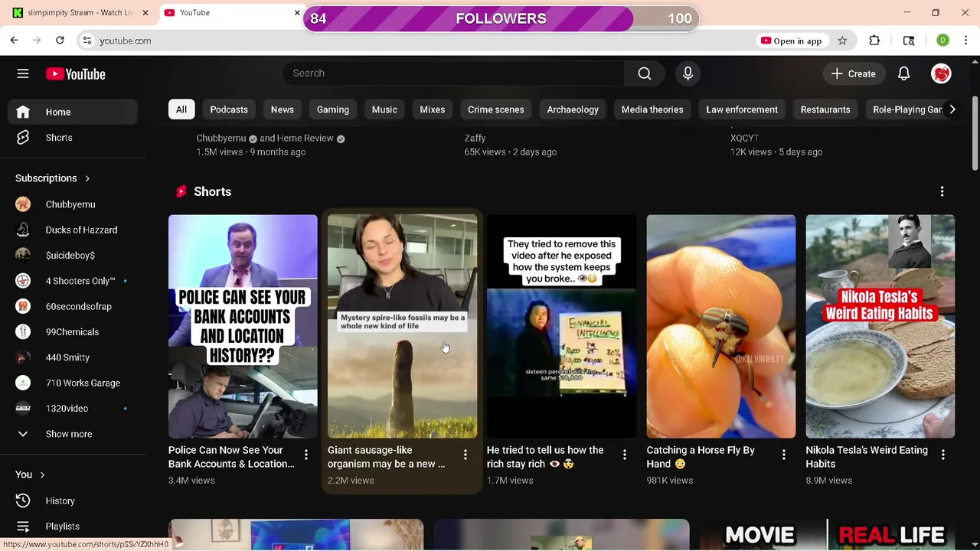
Task: Open Nikola Tesla's Weird Eating Habits thumbnail
Action: pyautogui.click(x=880, y=326)
